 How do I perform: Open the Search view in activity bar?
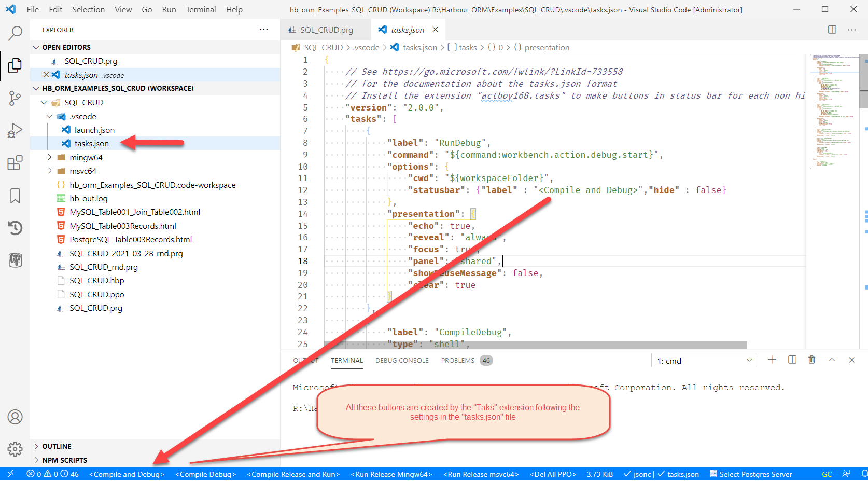pos(15,33)
